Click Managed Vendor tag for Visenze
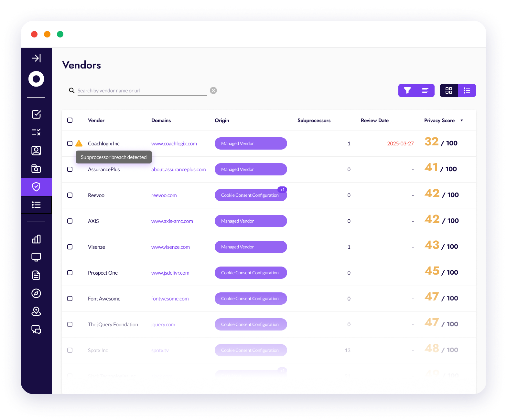507x420 pixels. 251,247
